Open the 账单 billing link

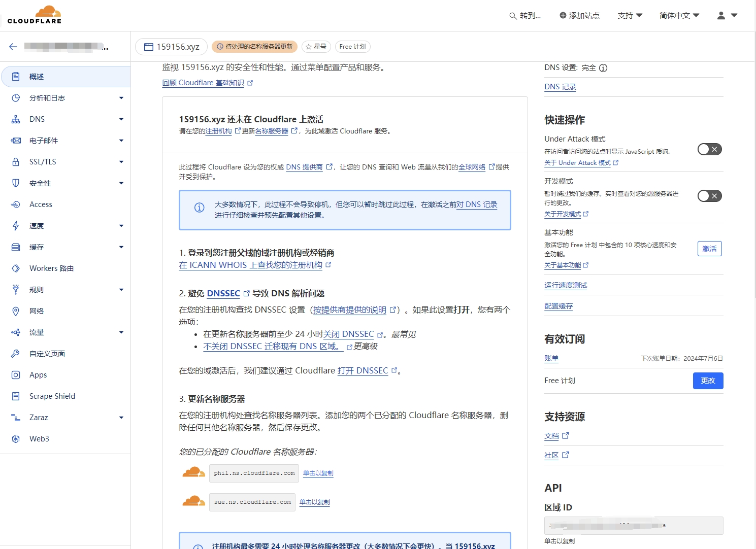(x=551, y=358)
